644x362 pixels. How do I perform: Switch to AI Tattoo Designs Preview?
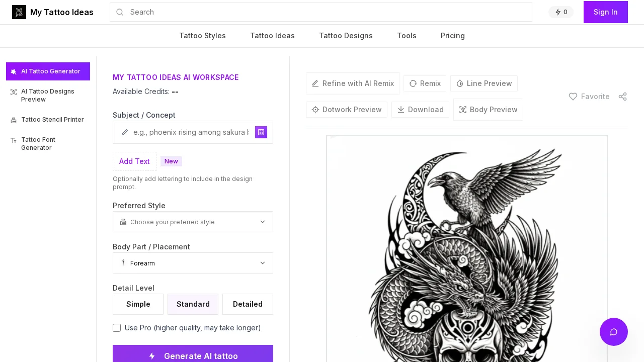pyautogui.click(x=48, y=96)
